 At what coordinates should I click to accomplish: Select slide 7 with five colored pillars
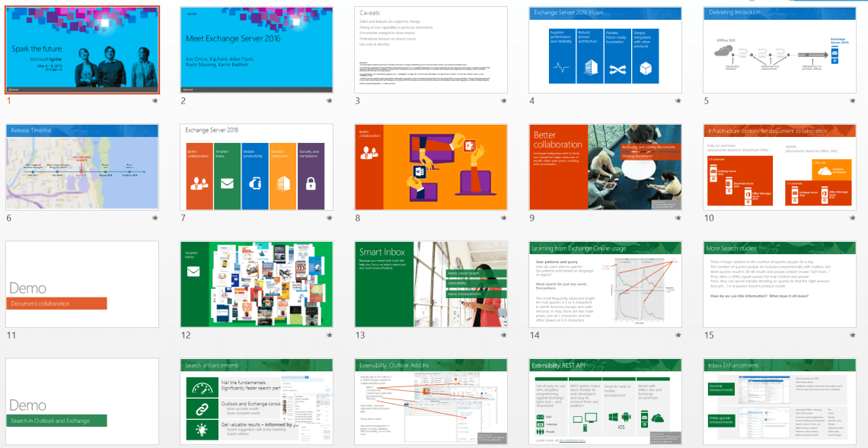(257, 167)
